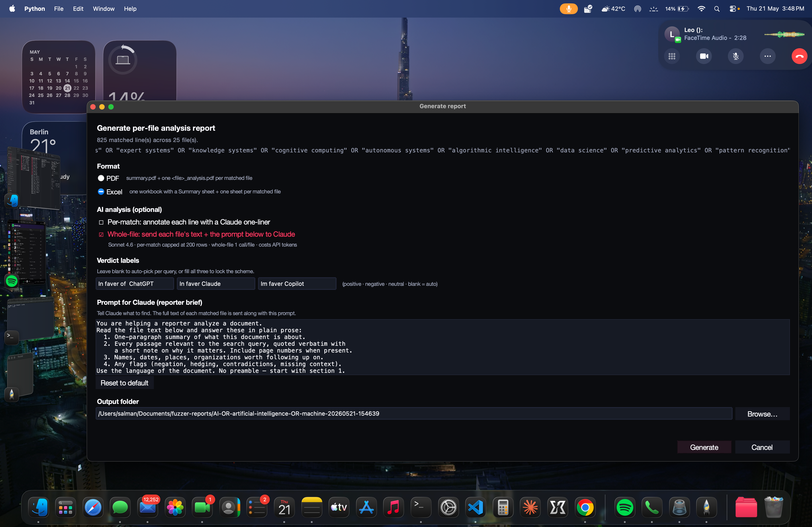Open Apple TV from the Dock
Image resolution: width=812 pixels, height=527 pixels.
click(x=339, y=507)
